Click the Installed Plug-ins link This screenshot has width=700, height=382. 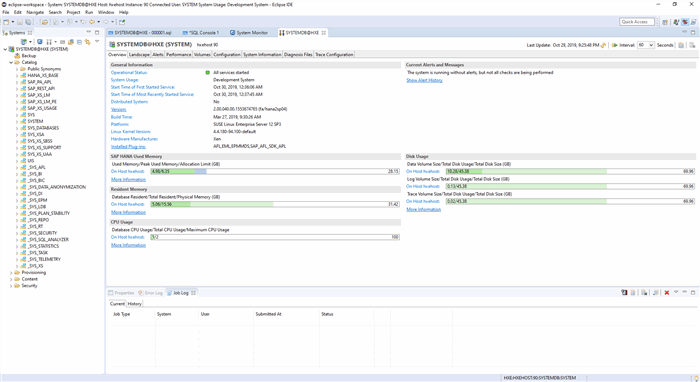coord(128,146)
